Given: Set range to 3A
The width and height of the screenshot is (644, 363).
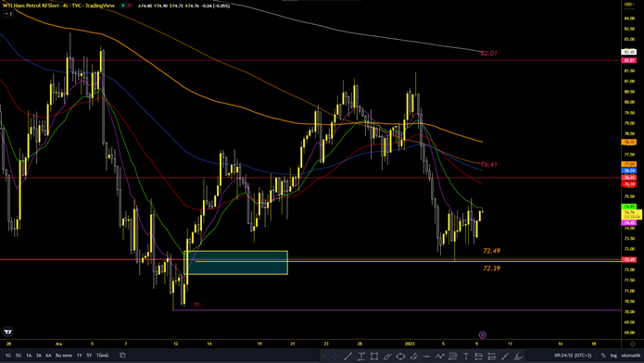Looking at the screenshot, I should (x=39, y=356).
